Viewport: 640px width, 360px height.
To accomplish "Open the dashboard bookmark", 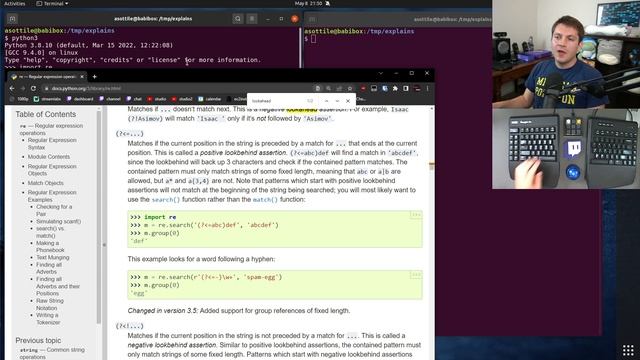I will (80, 99).
